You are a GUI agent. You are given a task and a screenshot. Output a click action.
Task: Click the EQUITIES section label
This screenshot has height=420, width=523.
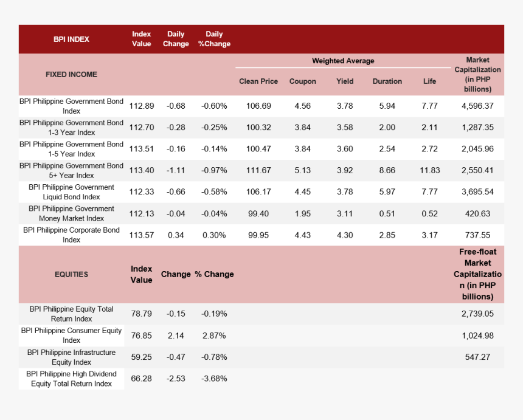tap(71, 274)
